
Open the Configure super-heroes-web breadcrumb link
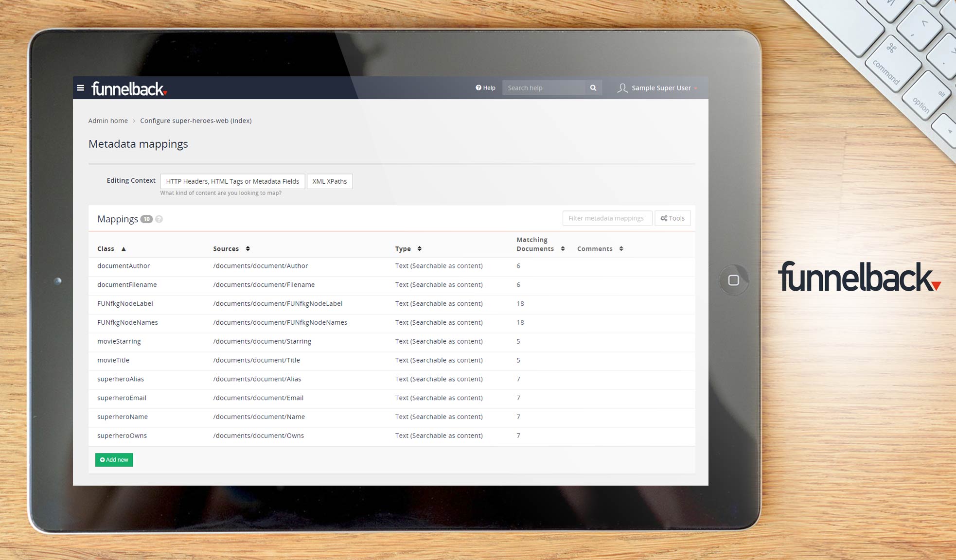(195, 121)
